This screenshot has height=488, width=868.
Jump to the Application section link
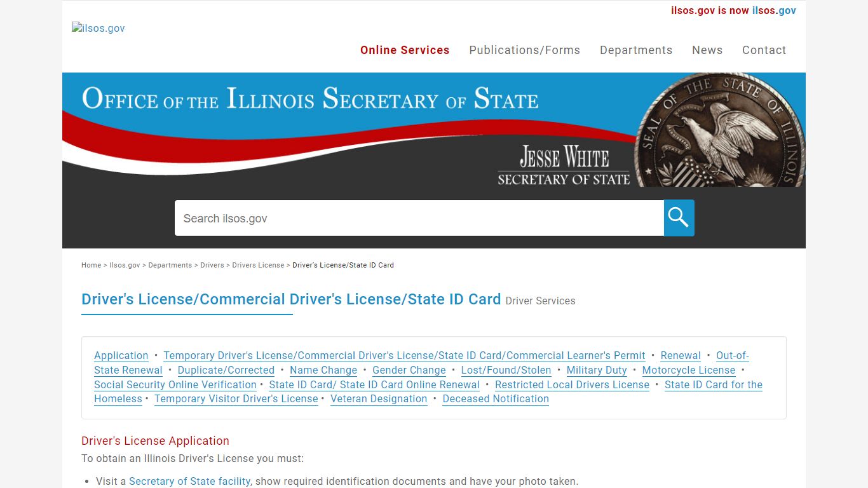point(121,355)
